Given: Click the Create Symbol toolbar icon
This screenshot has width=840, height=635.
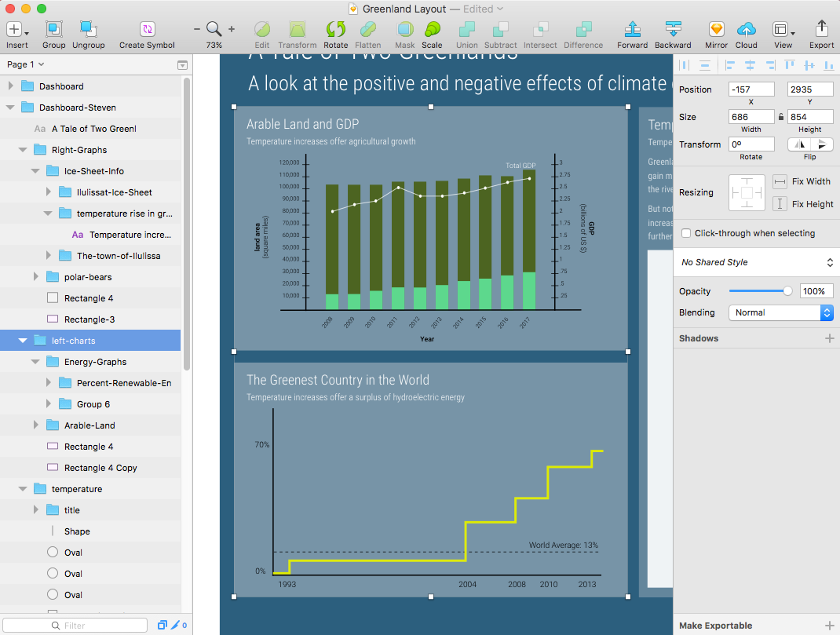Looking at the screenshot, I should (x=147, y=30).
